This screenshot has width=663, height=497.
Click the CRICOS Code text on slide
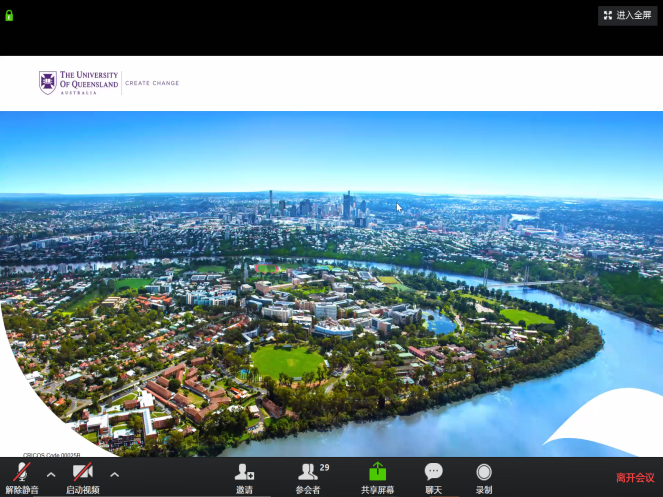pos(52,455)
